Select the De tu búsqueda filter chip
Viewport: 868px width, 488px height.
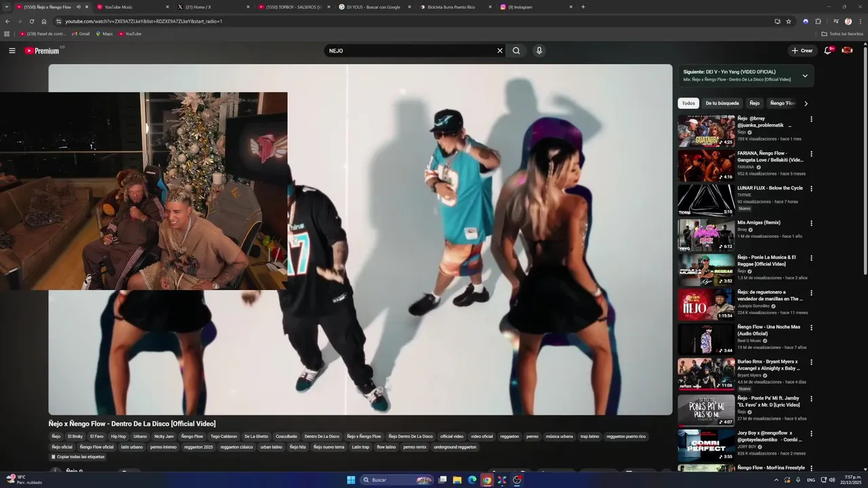(722, 103)
